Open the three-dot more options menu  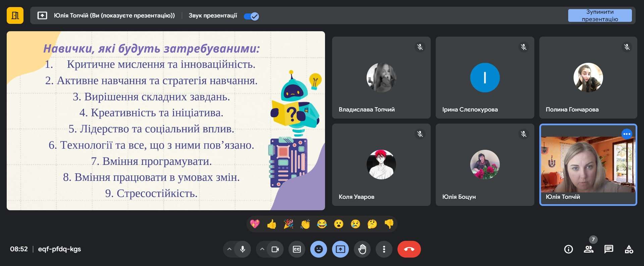tap(384, 249)
